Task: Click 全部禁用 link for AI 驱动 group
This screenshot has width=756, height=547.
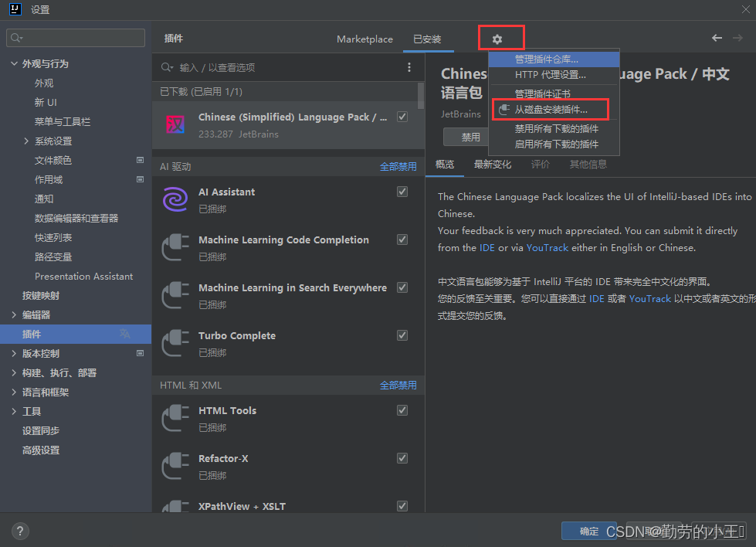Action: tap(398, 166)
